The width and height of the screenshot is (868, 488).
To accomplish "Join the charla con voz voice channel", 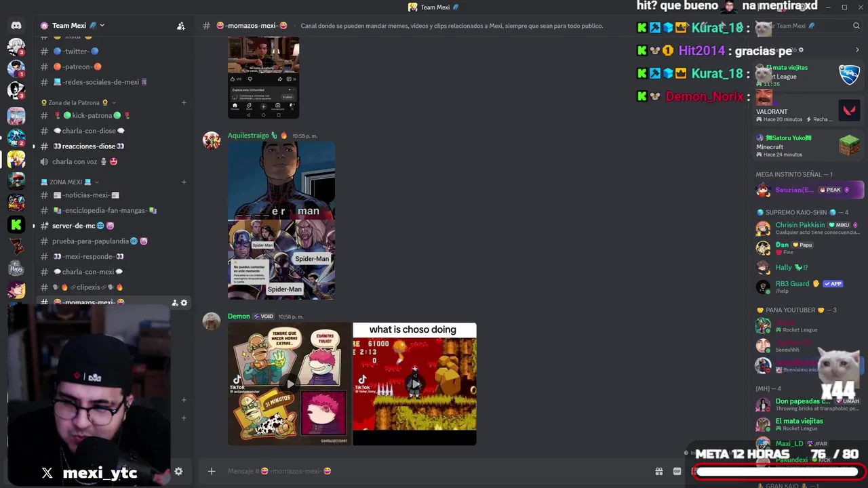I will (x=113, y=161).
